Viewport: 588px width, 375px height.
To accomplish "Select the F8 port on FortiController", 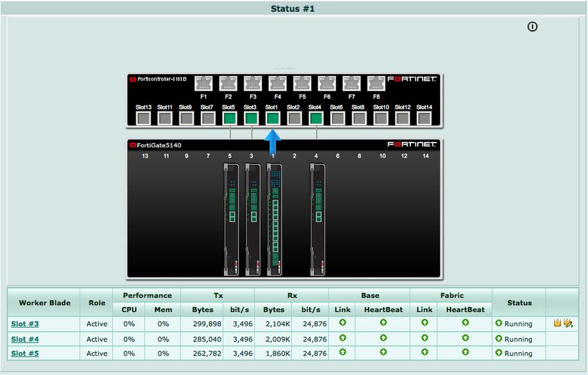I will click(x=376, y=83).
